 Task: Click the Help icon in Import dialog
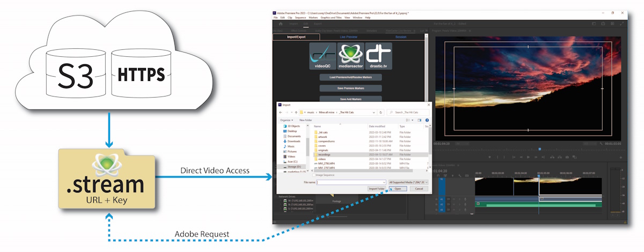[427, 120]
